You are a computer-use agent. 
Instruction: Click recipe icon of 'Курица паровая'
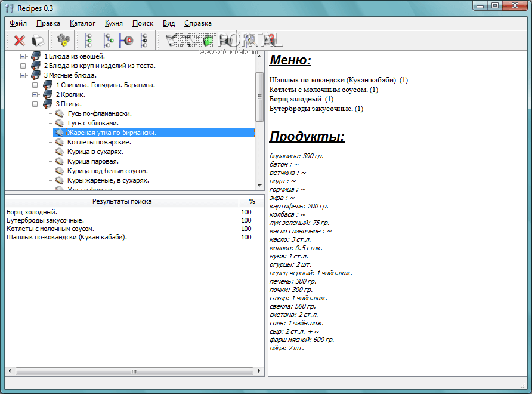[x=60, y=161]
